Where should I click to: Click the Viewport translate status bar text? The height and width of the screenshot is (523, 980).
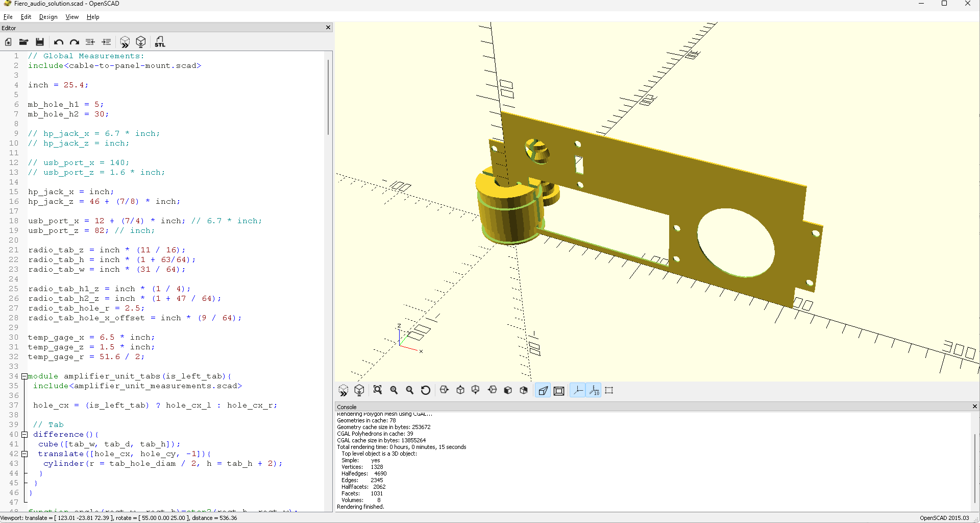(x=119, y=518)
